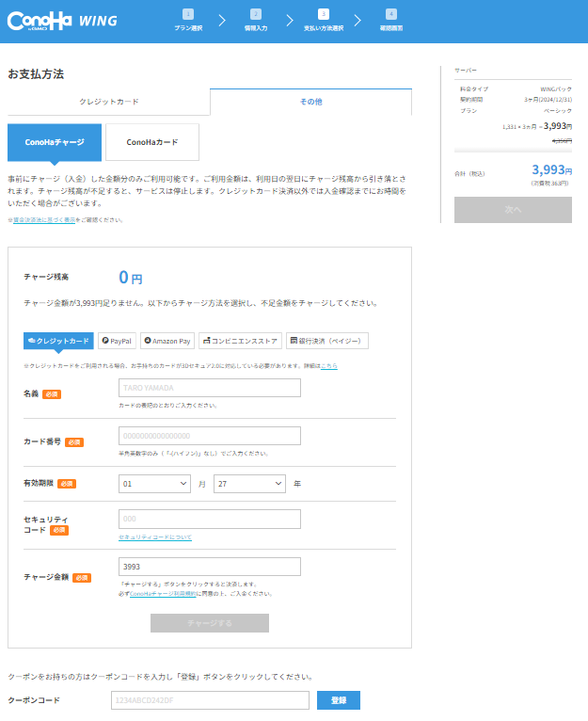Choose Amazon Pay charge method
Screen dimensions: 588x721
[x=167, y=341]
